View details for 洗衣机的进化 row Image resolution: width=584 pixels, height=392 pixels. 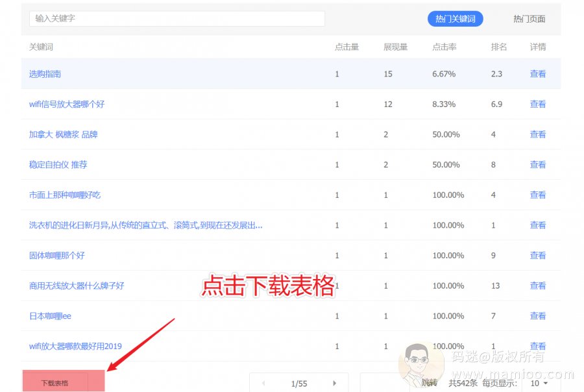pos(538,225)
